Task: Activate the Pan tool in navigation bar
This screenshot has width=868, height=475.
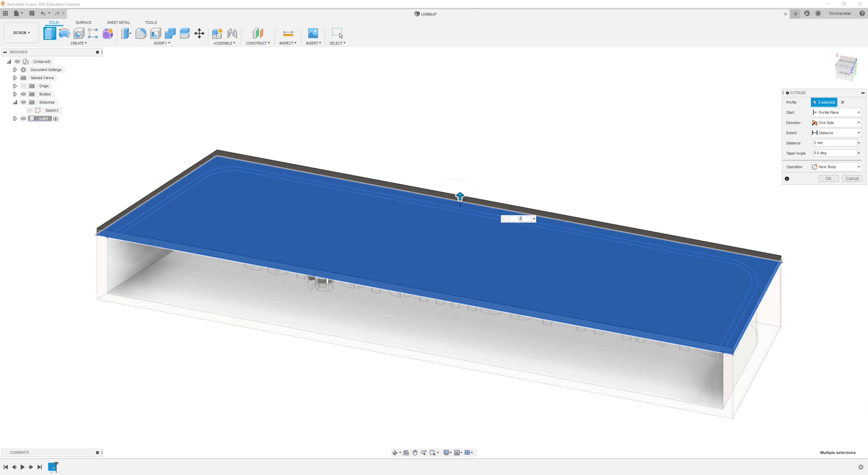Action: pos(415,453)
